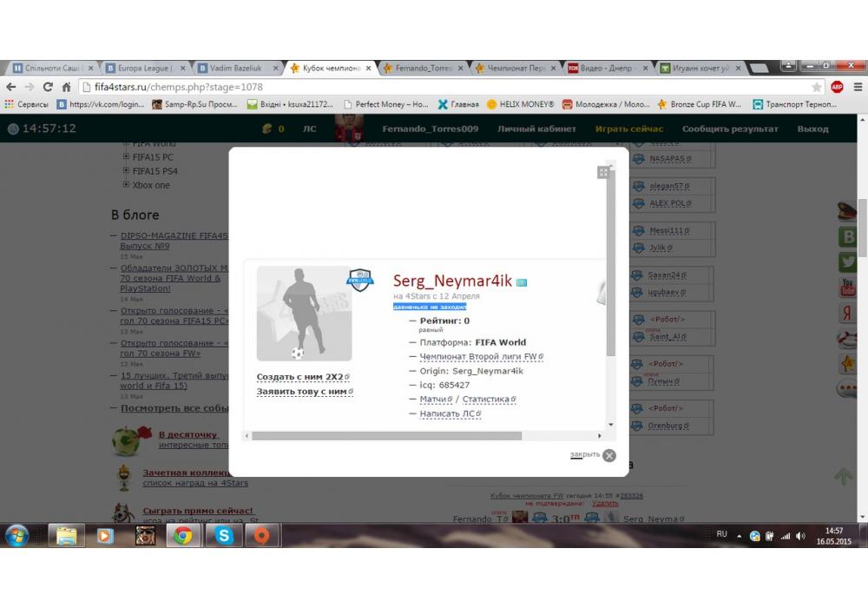Expand the FIFA15 PS4 tree node

click(126, 171)
